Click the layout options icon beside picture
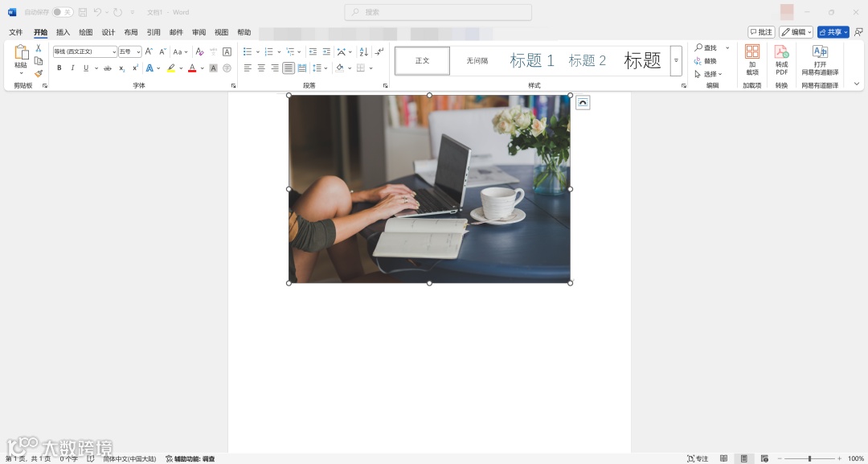Viewport: 868px width, 464px height. [583, 102]
